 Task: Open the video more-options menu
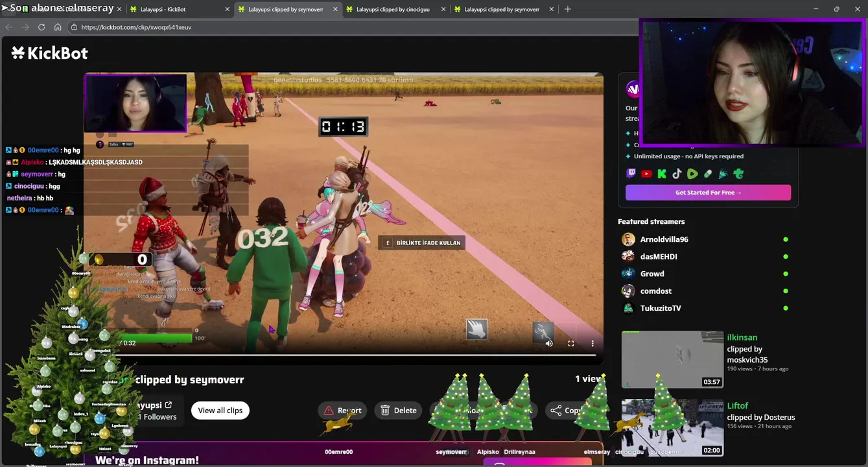coord(592,343)
